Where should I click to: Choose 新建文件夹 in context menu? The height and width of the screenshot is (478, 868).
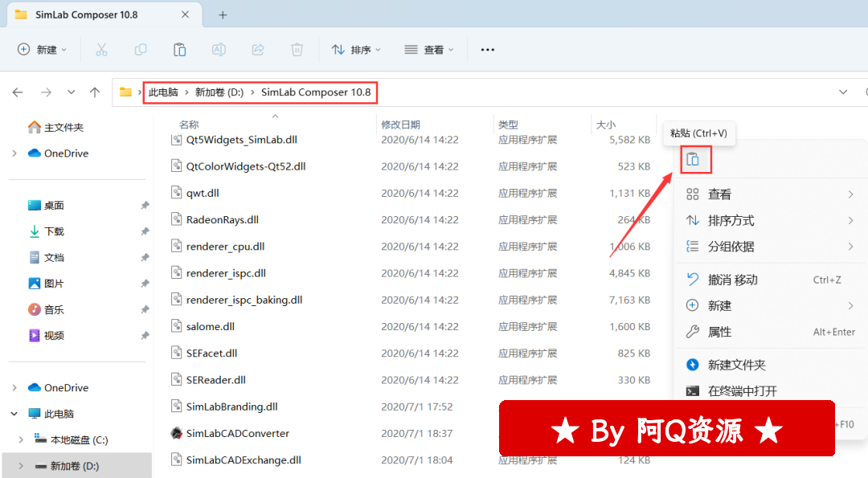tap(769, 365)
